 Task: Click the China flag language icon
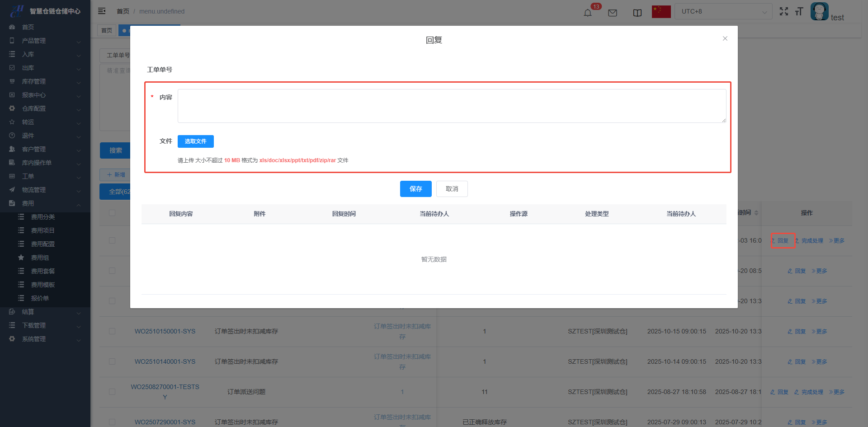click(661, 12)
